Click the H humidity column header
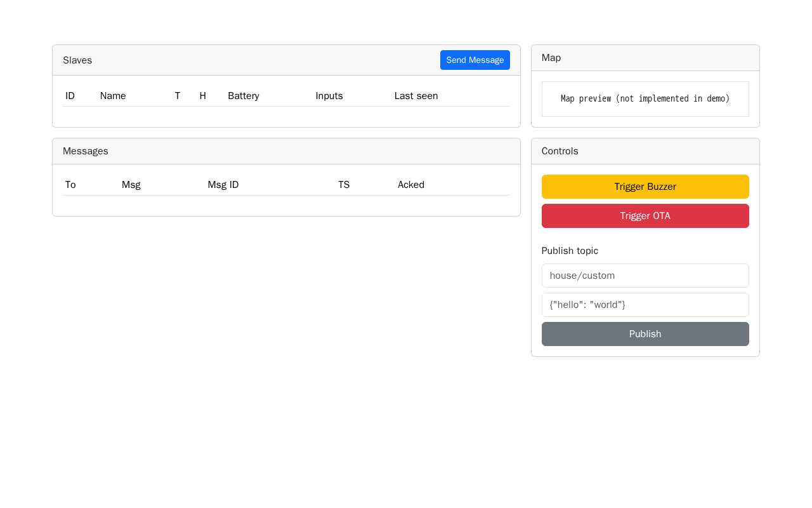The height and width of the screenshot is (508, 812). (203, 96)
